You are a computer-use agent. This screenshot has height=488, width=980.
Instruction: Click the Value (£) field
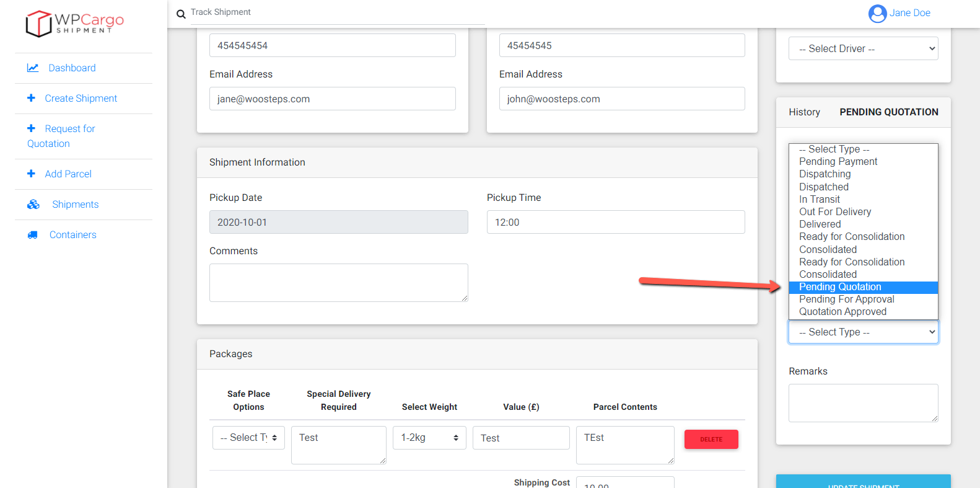[x=521, y=438]
